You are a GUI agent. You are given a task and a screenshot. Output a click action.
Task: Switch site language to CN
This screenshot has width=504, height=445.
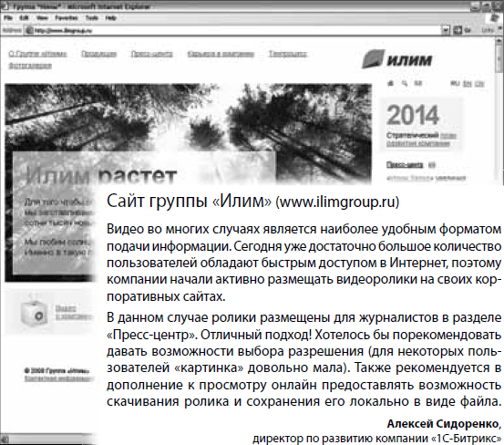(479, 84)
